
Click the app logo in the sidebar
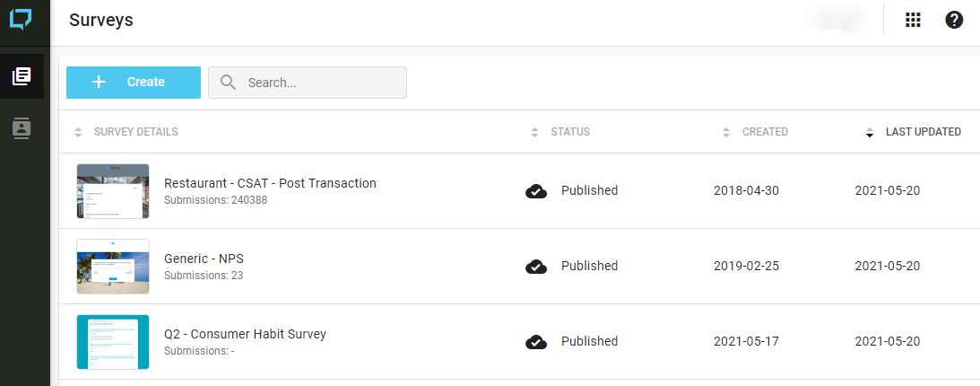pyautogui.click(x=21, y=19)
